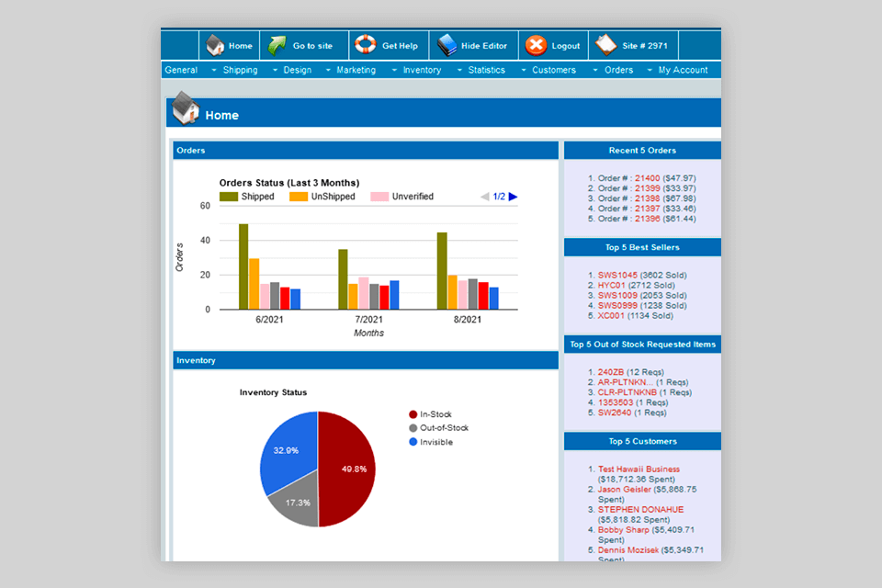Expand the Inventory menu dropdown

421,70
